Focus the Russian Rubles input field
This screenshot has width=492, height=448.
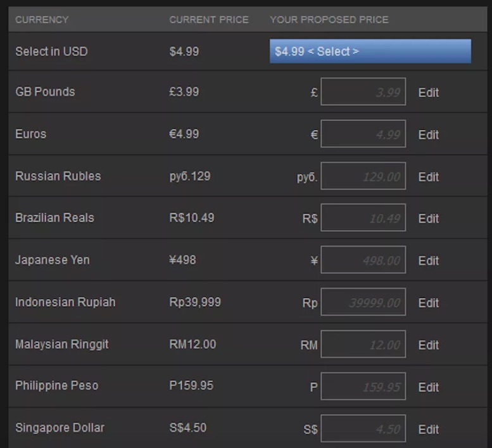pyautogui.click(x=363, y=176)
